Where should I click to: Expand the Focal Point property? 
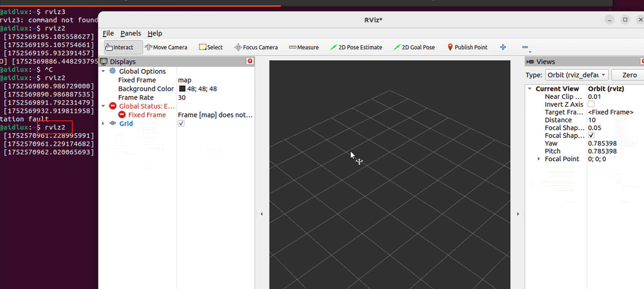[539, 159]
